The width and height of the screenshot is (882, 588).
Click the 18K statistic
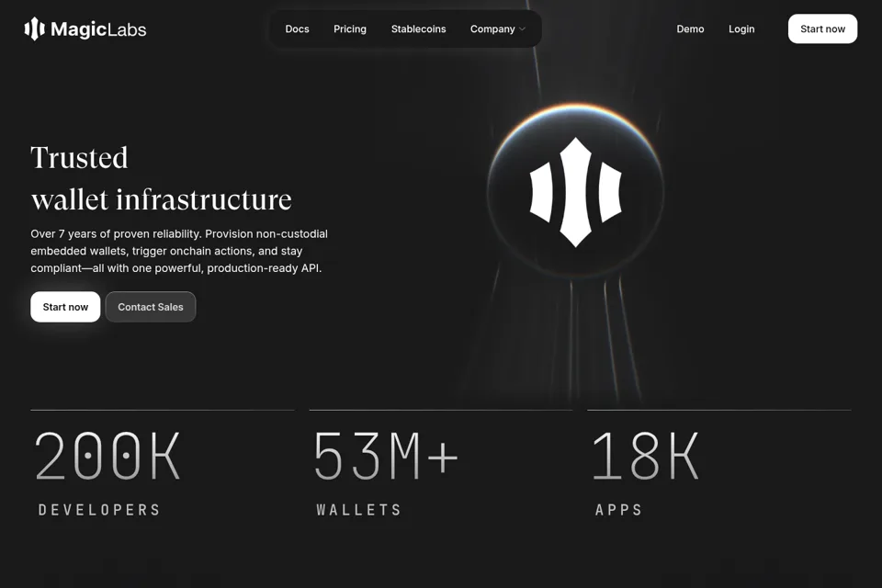click(645, 455)
